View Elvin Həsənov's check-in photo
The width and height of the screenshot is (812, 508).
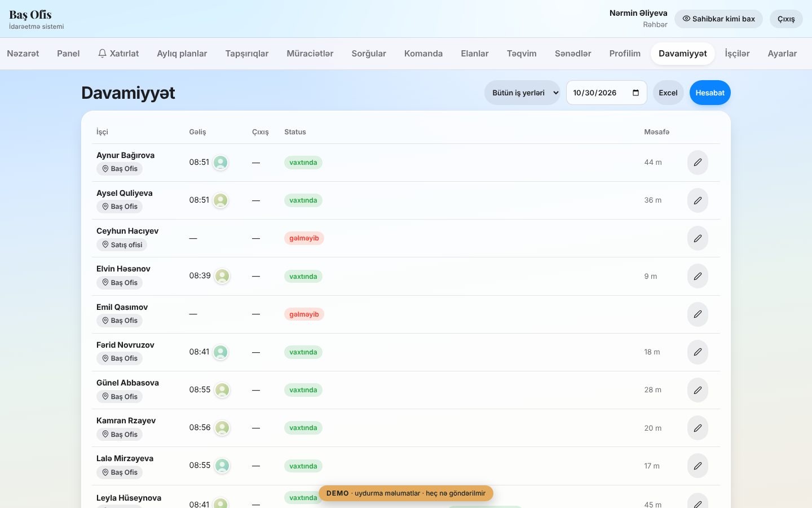(x=223, y=276)
